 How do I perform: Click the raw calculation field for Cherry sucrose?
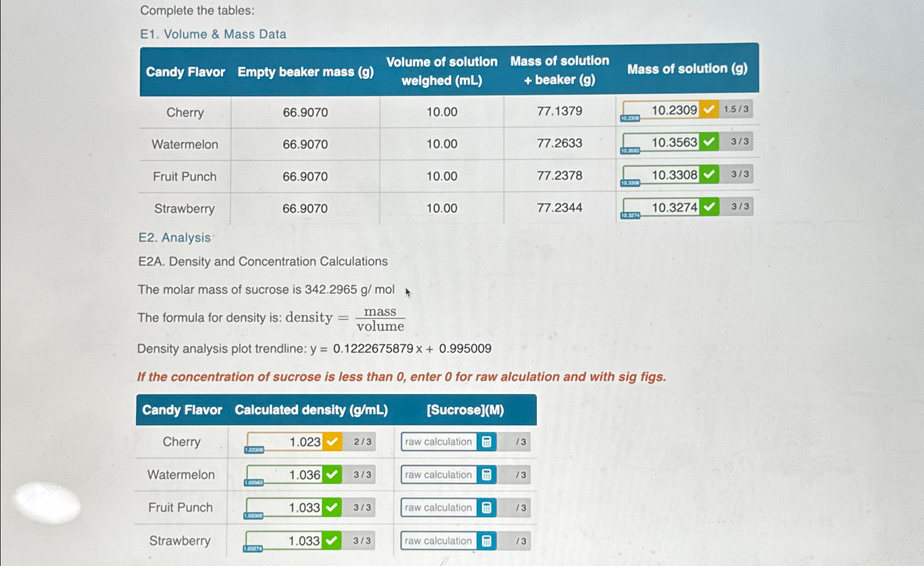(x=438, y=442)
